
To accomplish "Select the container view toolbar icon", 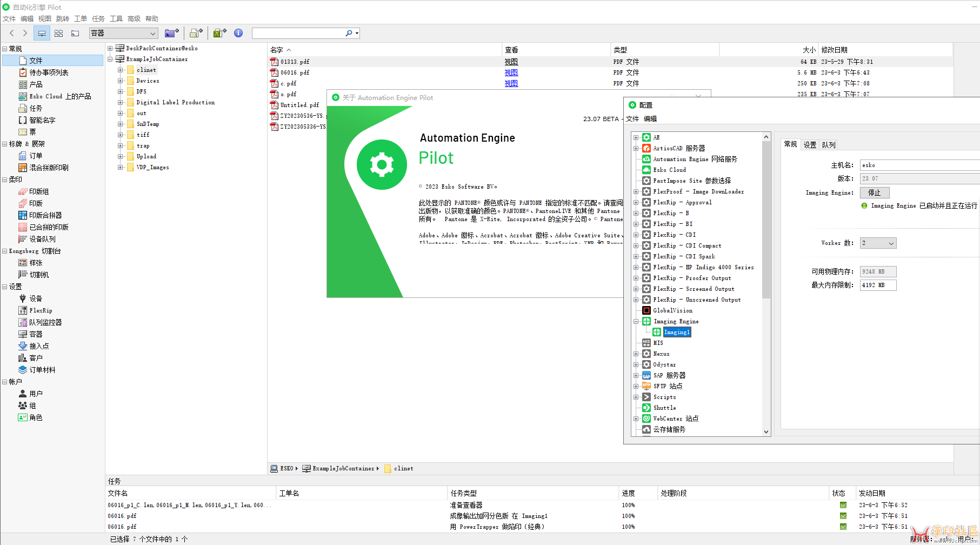I will click(42, 33).
